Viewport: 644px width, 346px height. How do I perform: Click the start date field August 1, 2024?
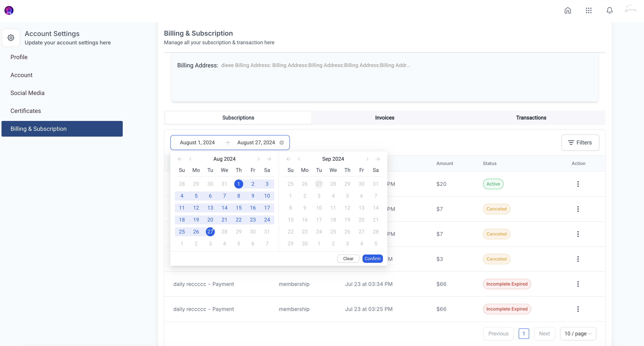(197, 143)
